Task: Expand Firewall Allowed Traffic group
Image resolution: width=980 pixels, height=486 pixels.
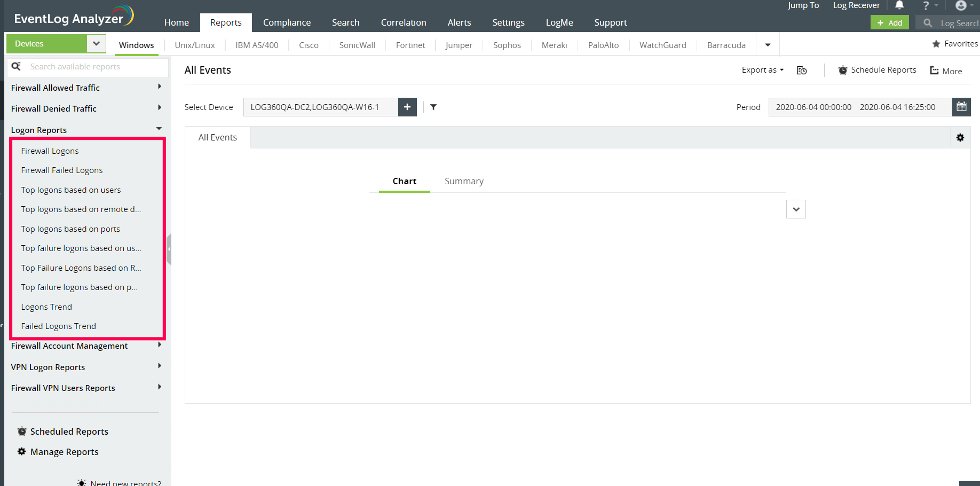Action: click(x=159, y=87)
